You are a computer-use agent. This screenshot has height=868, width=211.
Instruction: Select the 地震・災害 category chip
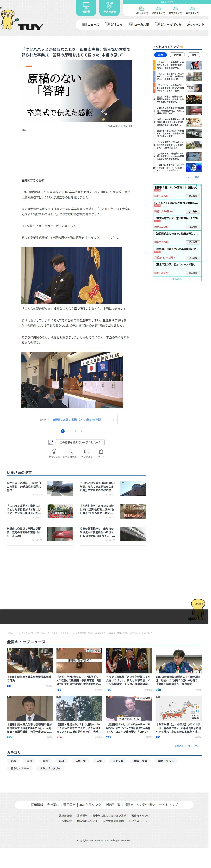pos(140,761)
